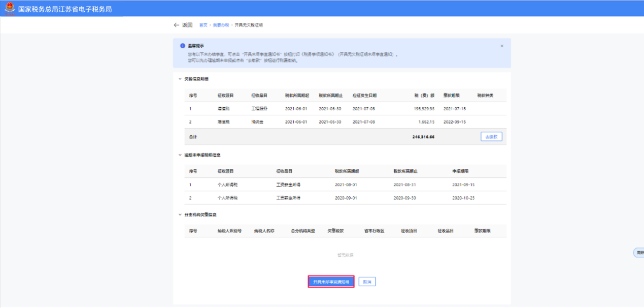Click the back arrow next to 返回
644x308 pixels.
pos(177,25)
